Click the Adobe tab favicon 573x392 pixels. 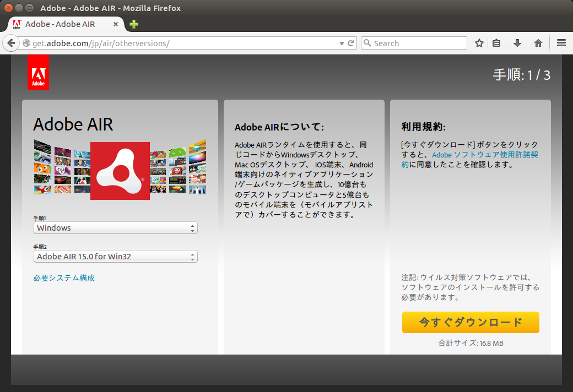(x=17, y=24)
